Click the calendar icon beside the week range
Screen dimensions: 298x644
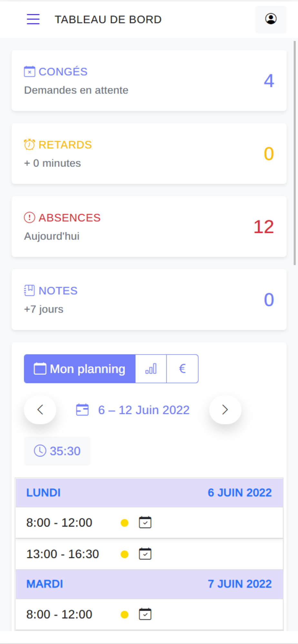[82, 410]
